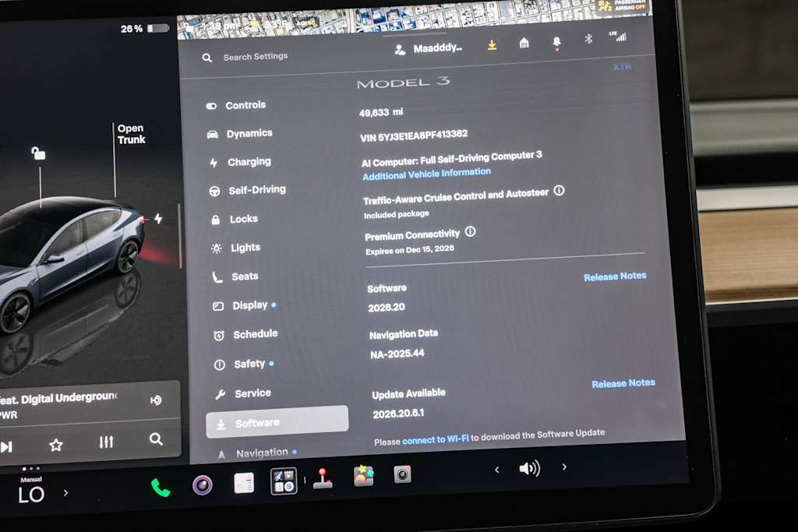Tap the Service wrench icon
Image resolution: width=798 pixels, height=532 pixels.
coord(221,394)
